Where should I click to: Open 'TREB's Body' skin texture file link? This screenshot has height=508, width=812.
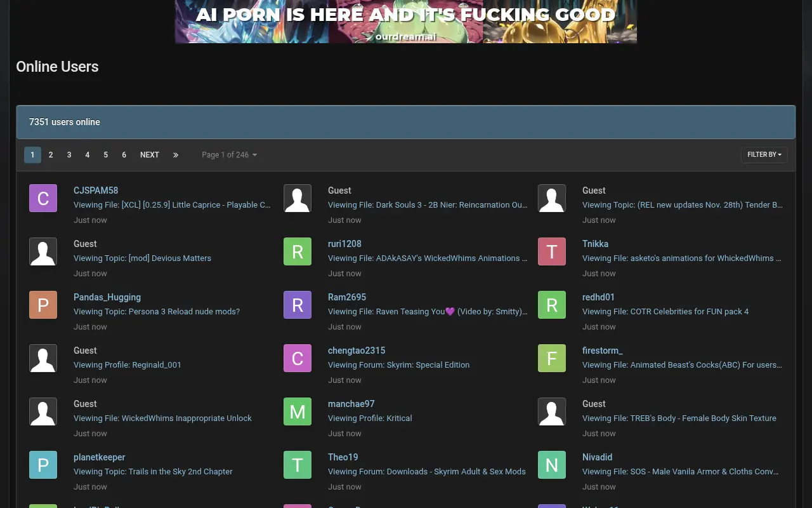tap(679, 418)
